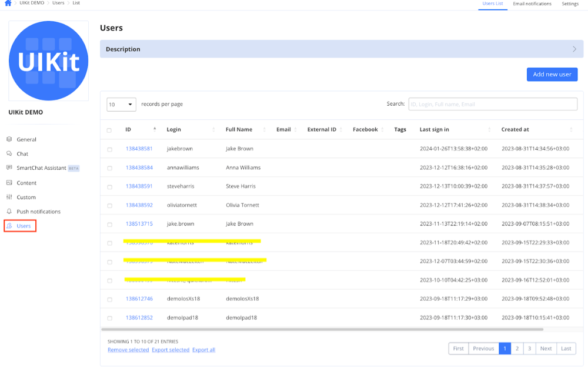Check the box for demoIpad18 row
This screenshot has height=369, width=588.
[x=109, y=318]
